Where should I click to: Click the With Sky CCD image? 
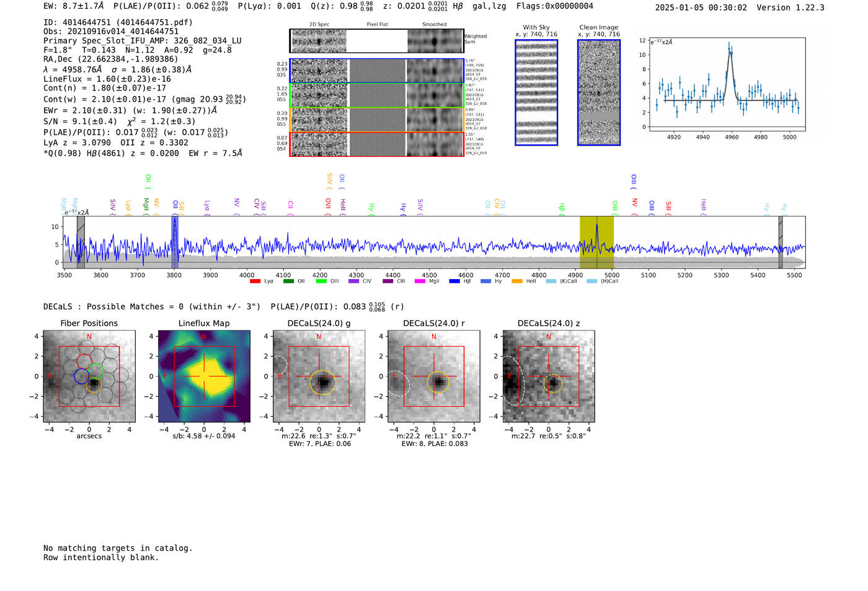[536, 92]
